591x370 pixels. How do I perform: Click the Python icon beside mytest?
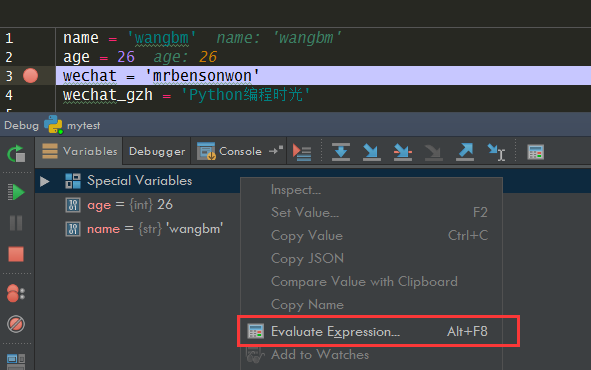[x=53, y=124]
